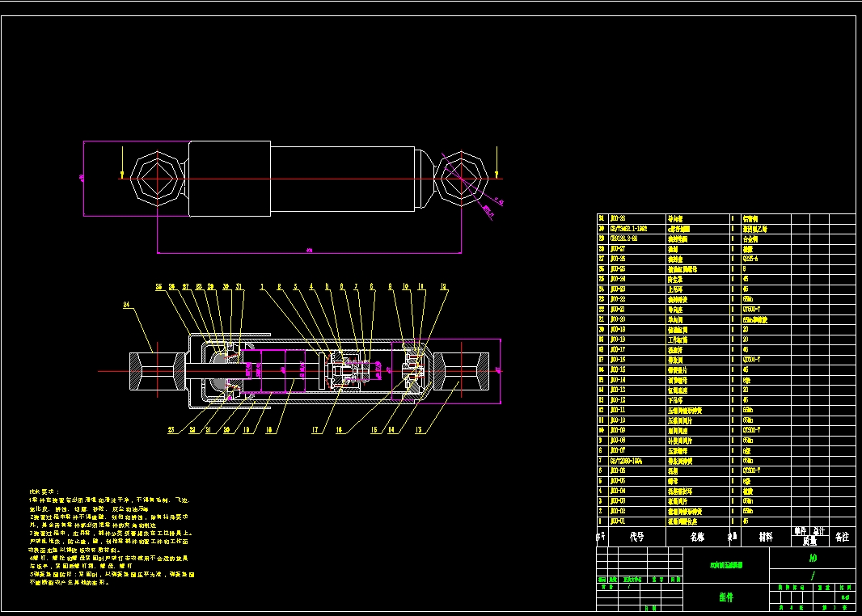Click the green 组件 title block text

[726, 597]
